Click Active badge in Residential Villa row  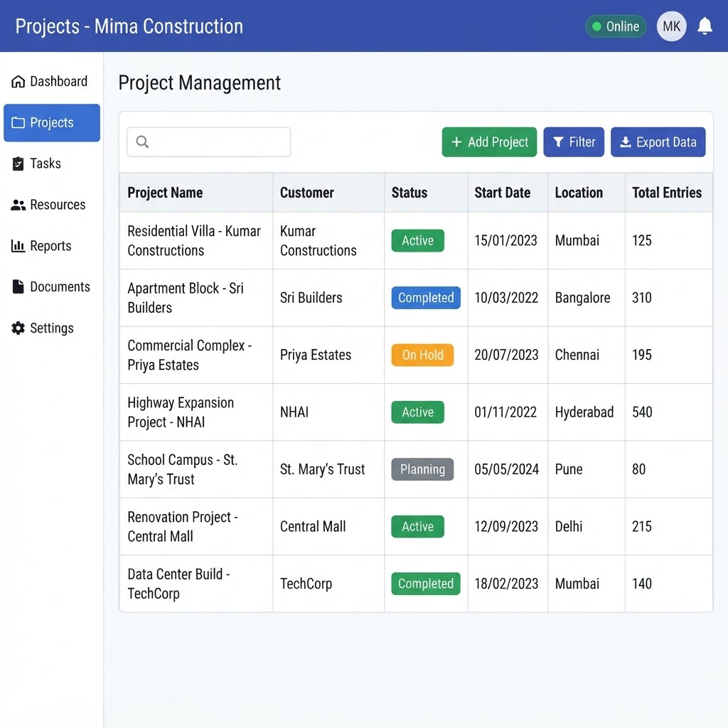tap(417, 240)
